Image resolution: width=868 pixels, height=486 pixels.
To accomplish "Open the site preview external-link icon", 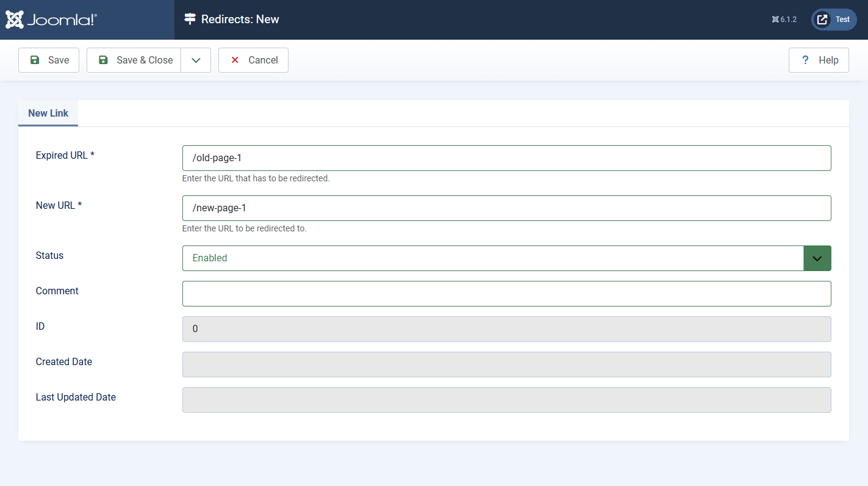I will pyautogui.click(x=822, y=20).
